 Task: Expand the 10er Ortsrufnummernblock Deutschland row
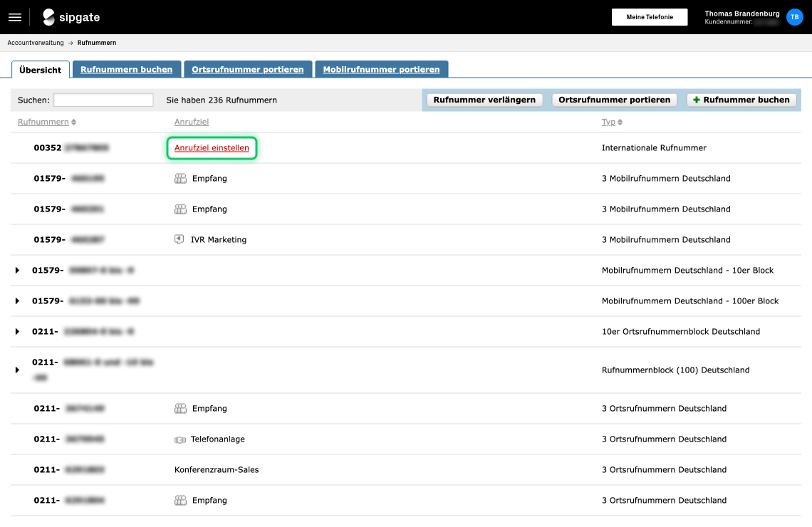(x=17, y=331)
